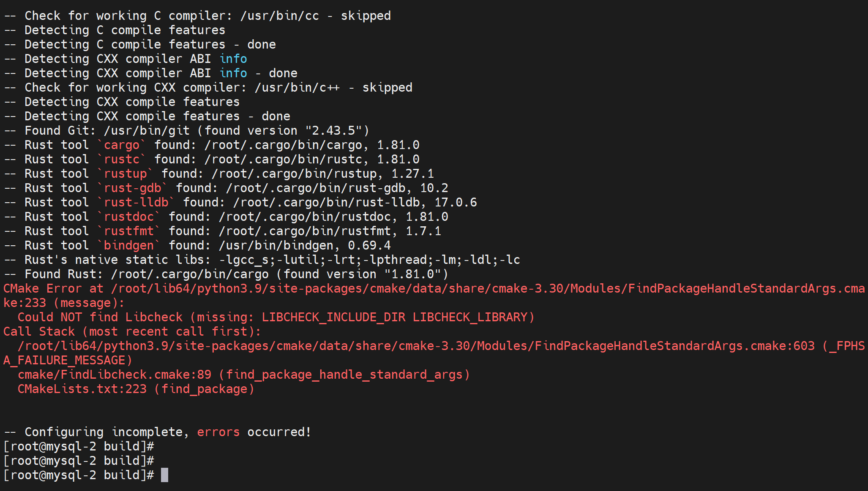Screen dimensions: 868x491
Task: Click the highlighted `rust-lldb` tool name
Action: [136, 202]
